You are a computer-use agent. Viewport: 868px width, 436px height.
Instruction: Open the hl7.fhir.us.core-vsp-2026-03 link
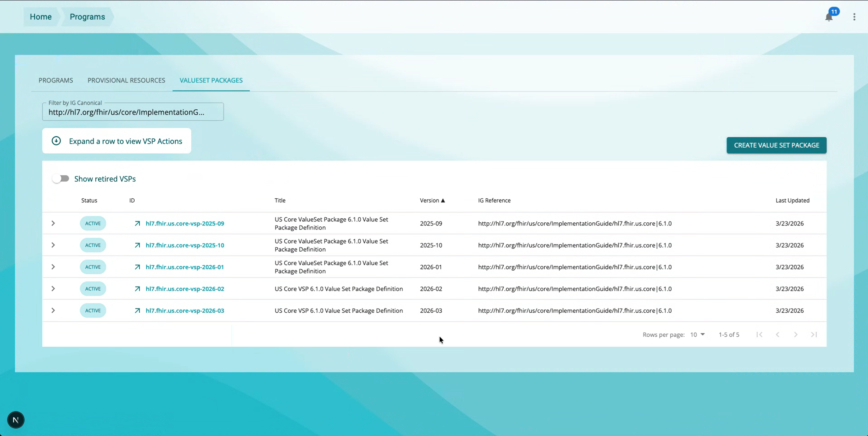[185, 310]
